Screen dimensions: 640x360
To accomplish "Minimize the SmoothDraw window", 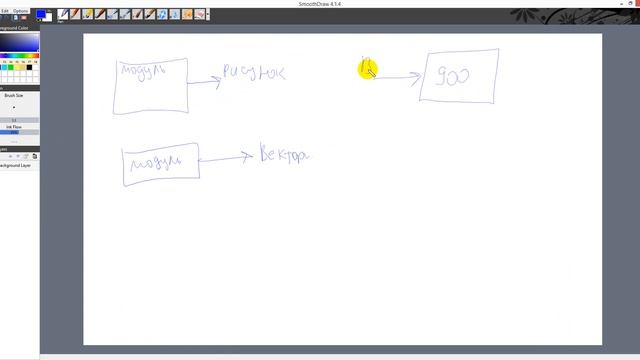I will tap(621, 3).
